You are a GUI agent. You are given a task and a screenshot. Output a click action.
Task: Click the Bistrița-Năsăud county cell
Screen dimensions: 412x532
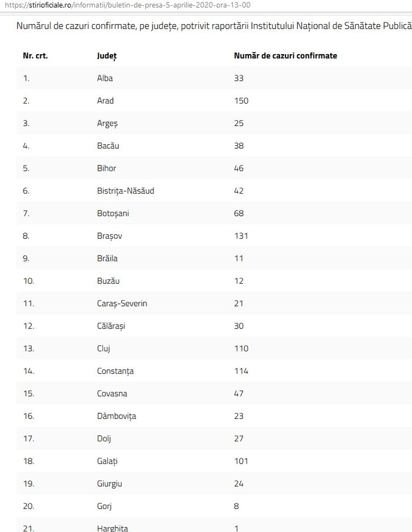(125, 191)
